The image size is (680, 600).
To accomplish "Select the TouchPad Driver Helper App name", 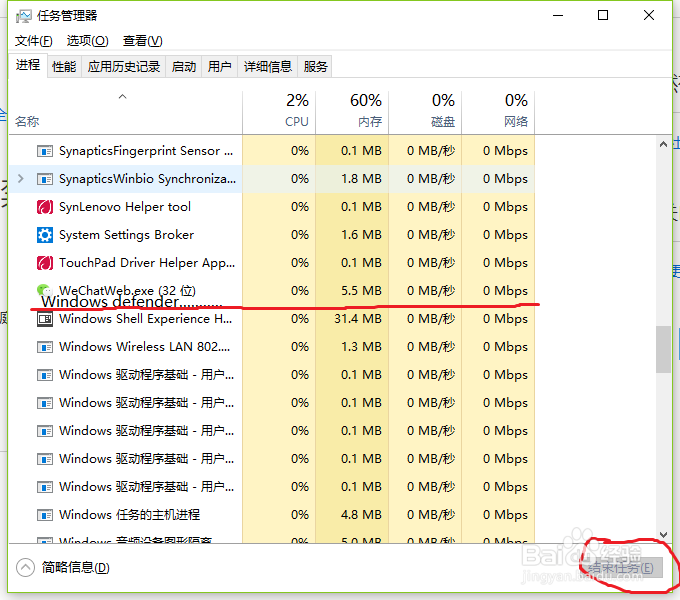I will tap(147, 263).
